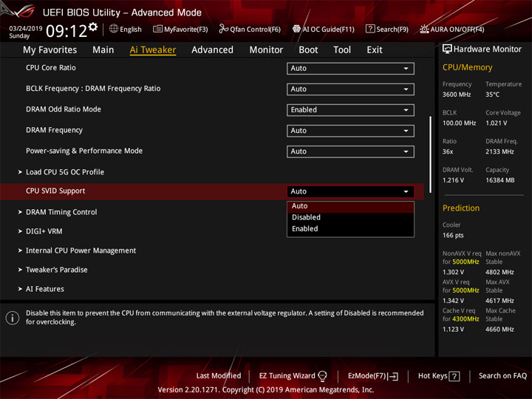Launch AI OC Guide(F11)
The image size is (532, 399).
coord(324,29)
